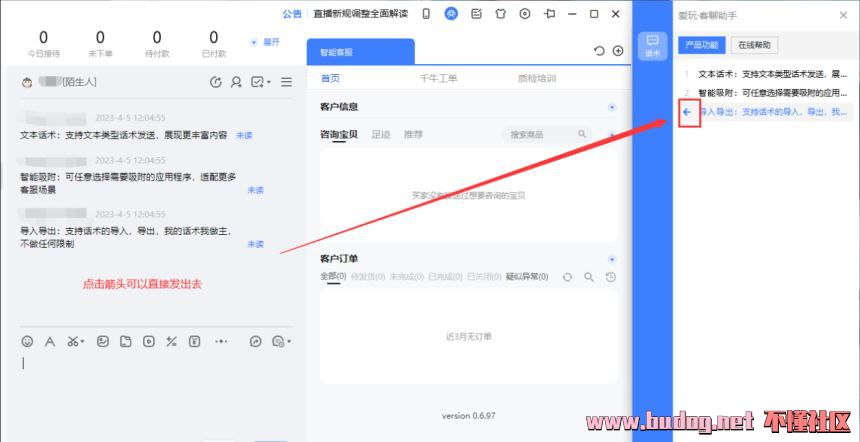Click the blue send arrow beside 导入导出 row
The height and width of the screenshot is (442, 860).
point(687,112)
